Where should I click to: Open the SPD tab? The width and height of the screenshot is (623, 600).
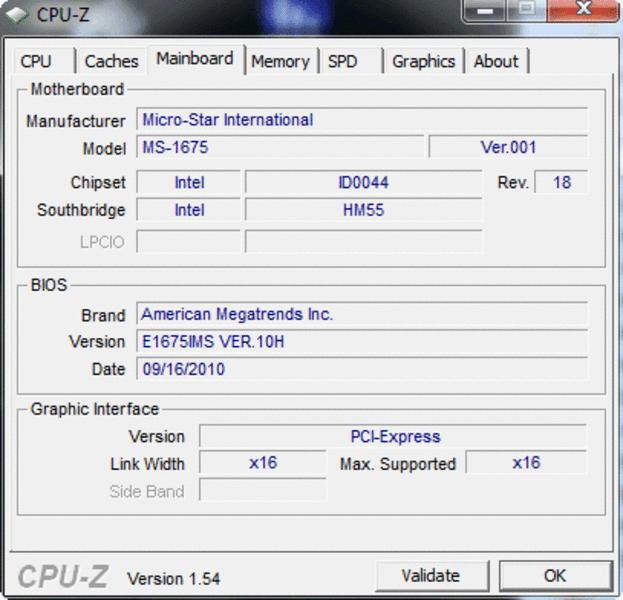(351, 61)
